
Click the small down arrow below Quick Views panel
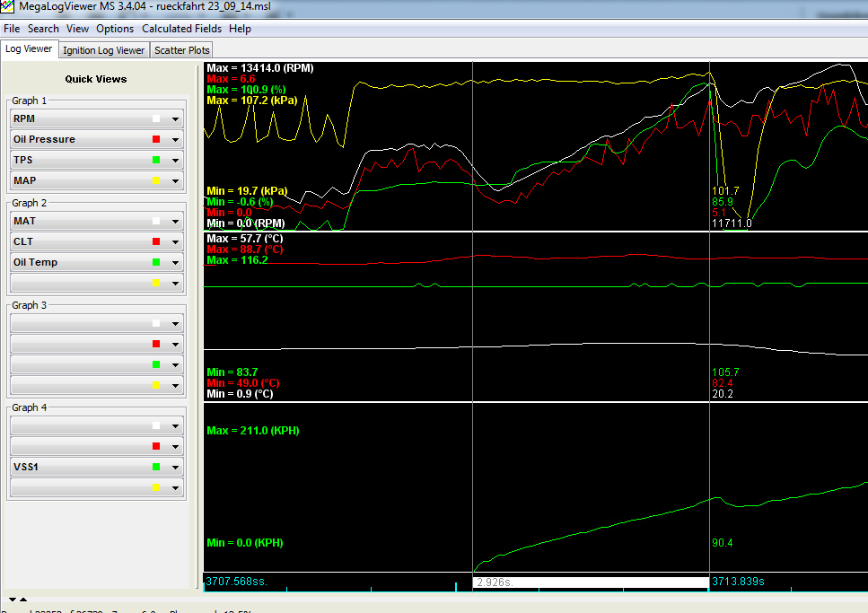coord(13,600)
